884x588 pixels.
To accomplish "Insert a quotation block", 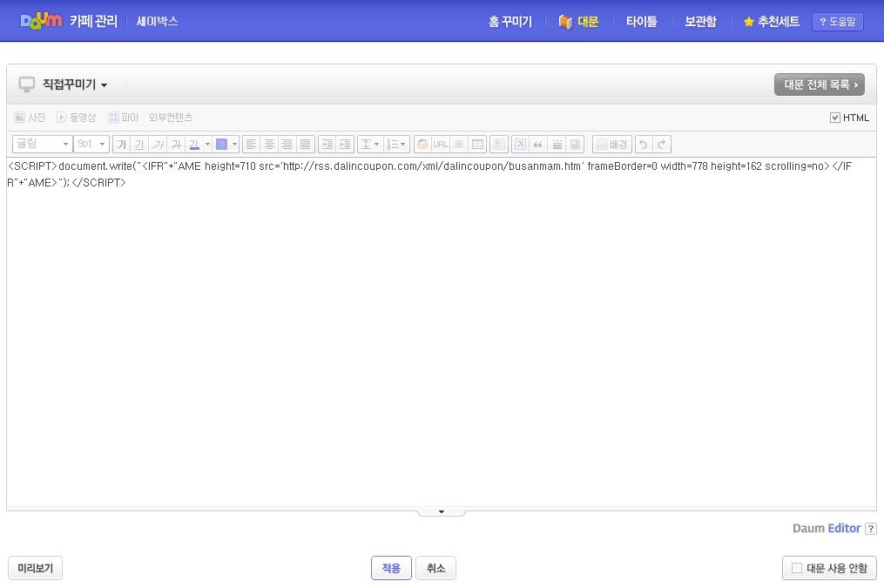I will click(538, 145).
